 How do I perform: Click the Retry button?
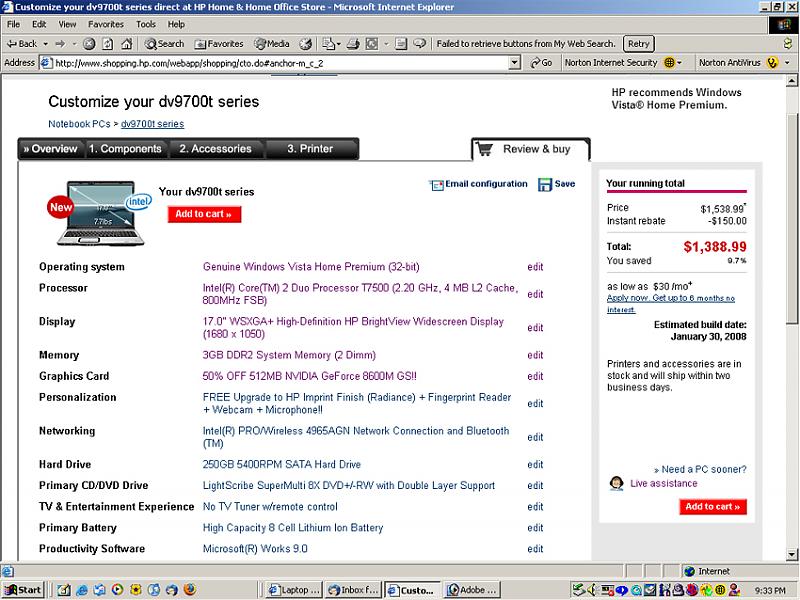pos(639,44)
